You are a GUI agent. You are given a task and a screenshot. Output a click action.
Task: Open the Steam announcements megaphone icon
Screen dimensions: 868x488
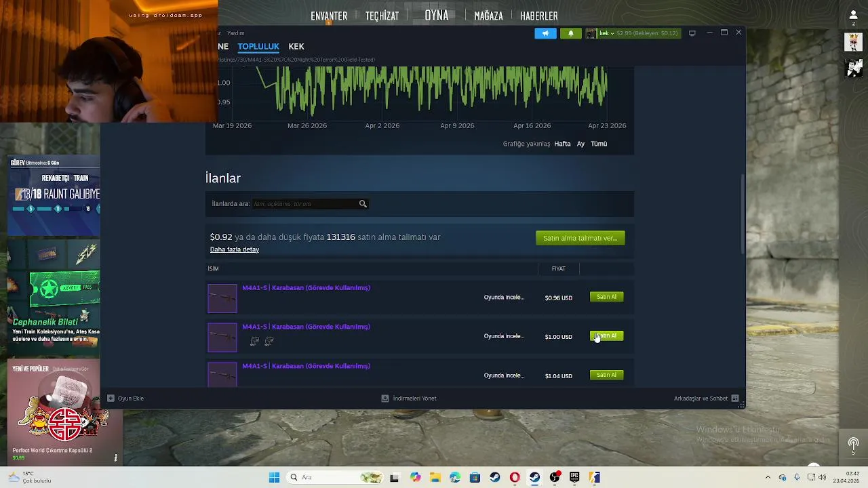(x=545, y=33)
